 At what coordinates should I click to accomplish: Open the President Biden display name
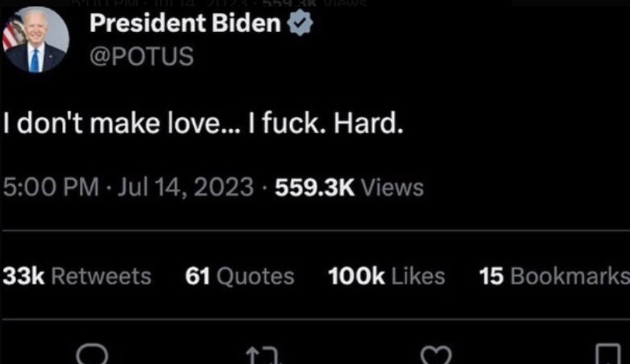coord(185,23)
